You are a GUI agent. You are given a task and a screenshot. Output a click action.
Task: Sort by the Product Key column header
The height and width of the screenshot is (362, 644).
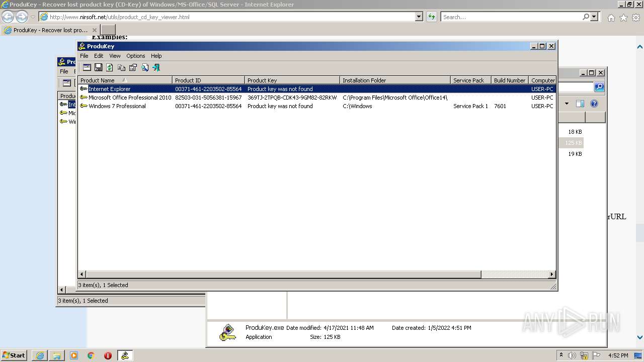point(292,80)
